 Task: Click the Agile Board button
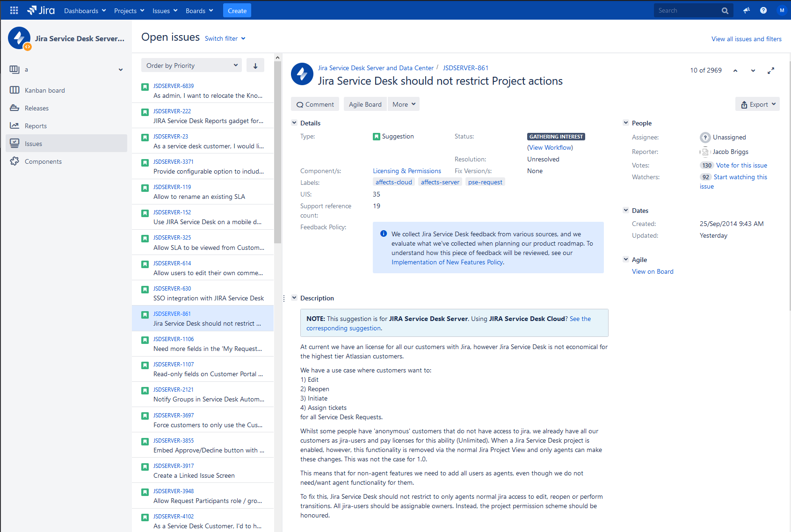[365, 104]
